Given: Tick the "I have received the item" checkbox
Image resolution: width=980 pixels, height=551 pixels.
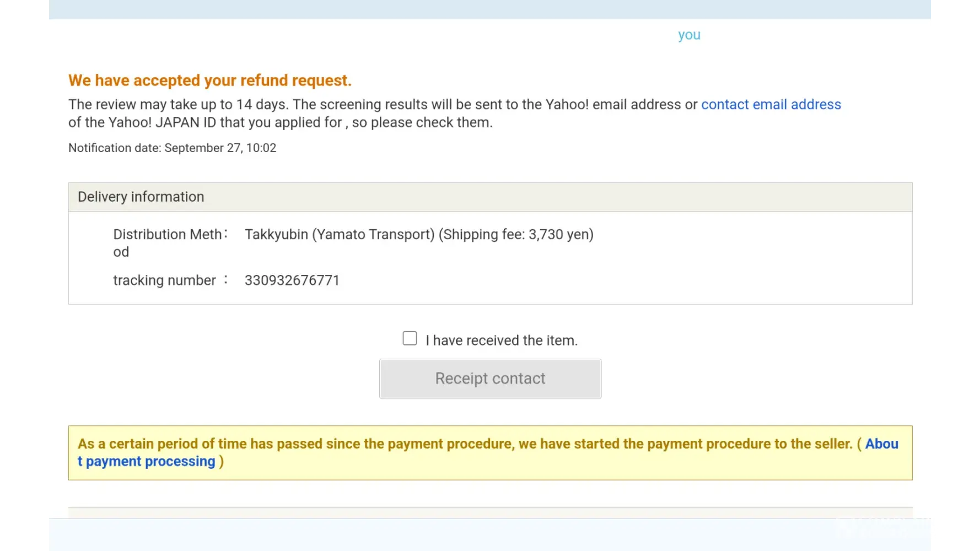Looking at the screenshot, I should pos(410,338).
